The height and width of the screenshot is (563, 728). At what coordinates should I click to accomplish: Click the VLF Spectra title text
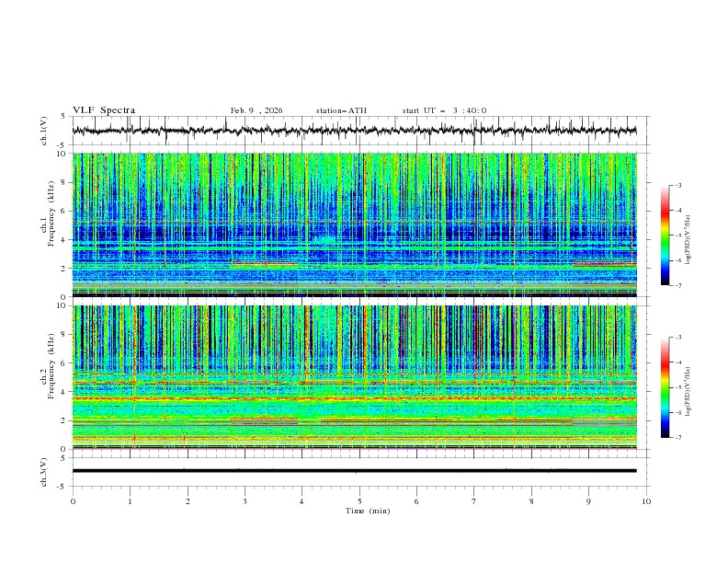pyautogui.click(x=104, y=110)
